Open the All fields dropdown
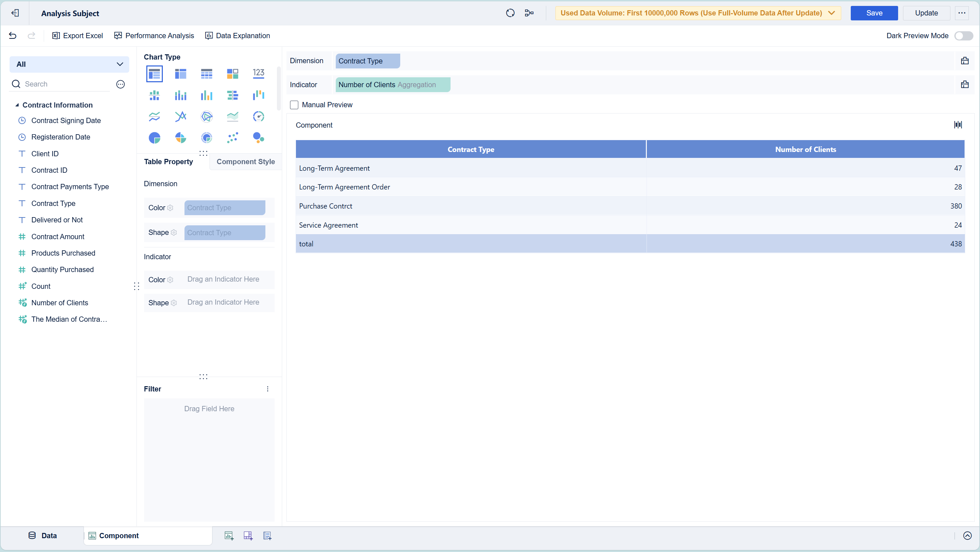The width and height of the screenshot is (980, 552). (x=69, y=64)
